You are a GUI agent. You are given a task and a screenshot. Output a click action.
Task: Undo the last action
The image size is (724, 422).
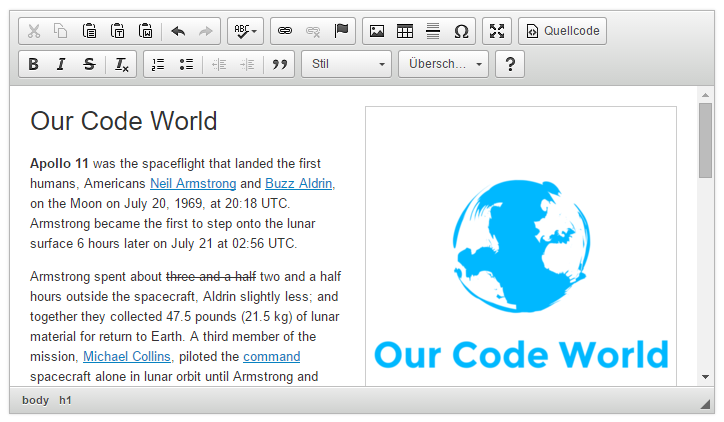178,31
